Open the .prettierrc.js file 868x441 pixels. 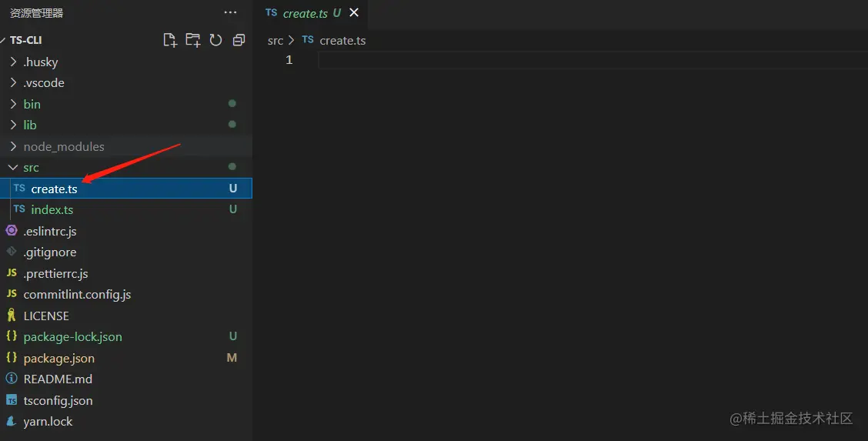point(126,273)
